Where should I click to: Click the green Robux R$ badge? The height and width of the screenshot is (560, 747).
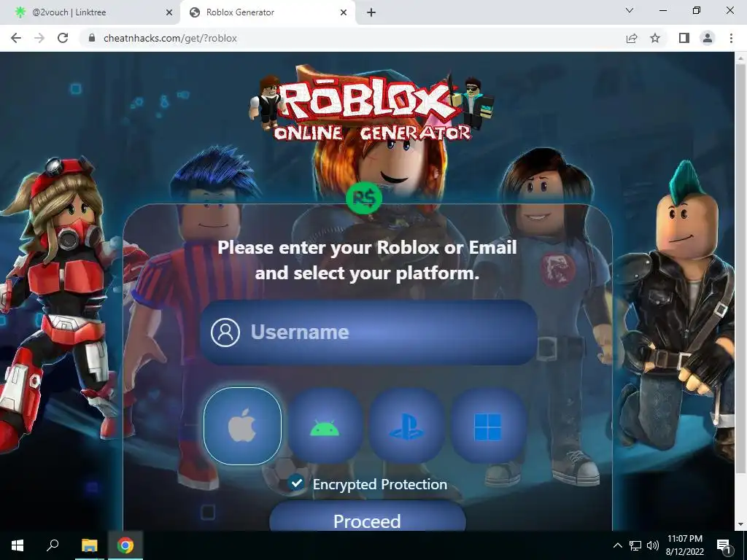tap(365, 198)
